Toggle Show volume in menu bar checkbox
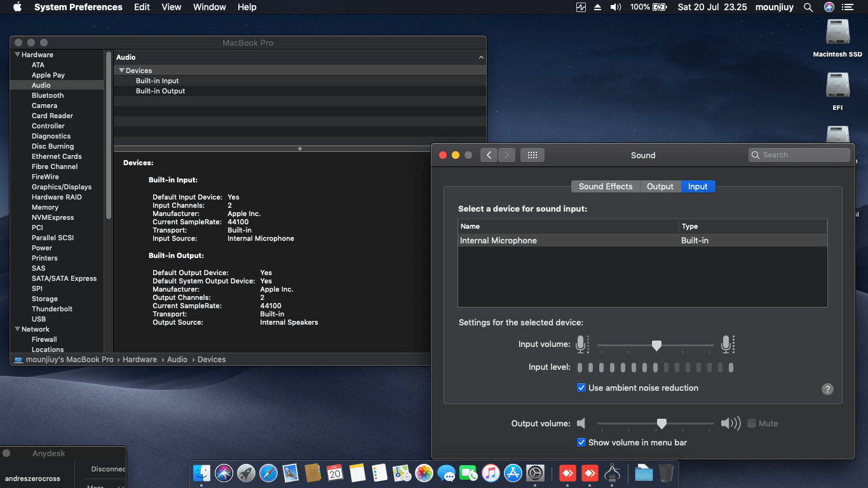The width and height of the screenshot is (868, 488). (581, 442)
